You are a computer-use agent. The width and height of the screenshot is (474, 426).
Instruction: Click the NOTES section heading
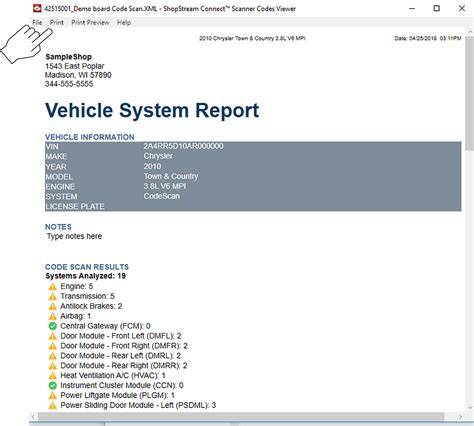58,227
